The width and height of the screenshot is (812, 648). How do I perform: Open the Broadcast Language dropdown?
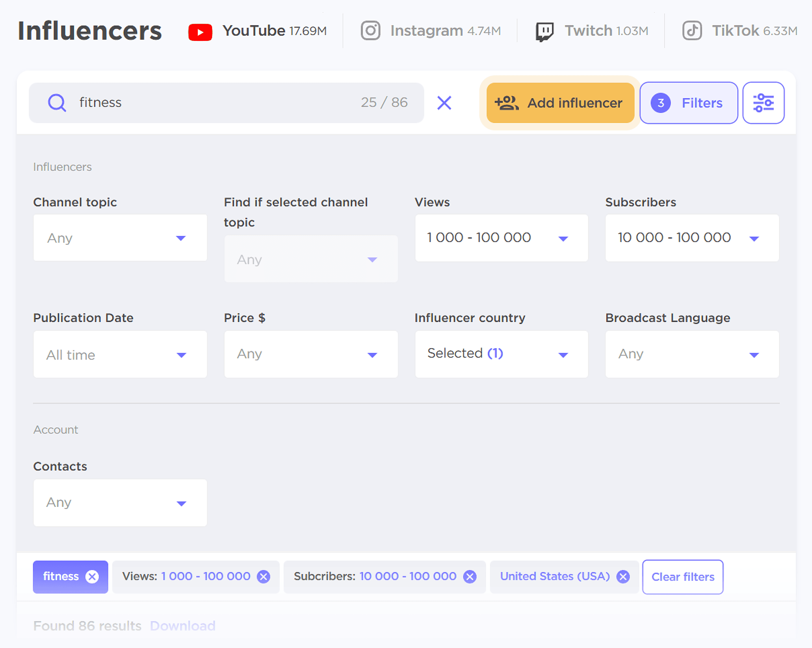(x=692, y=354)
